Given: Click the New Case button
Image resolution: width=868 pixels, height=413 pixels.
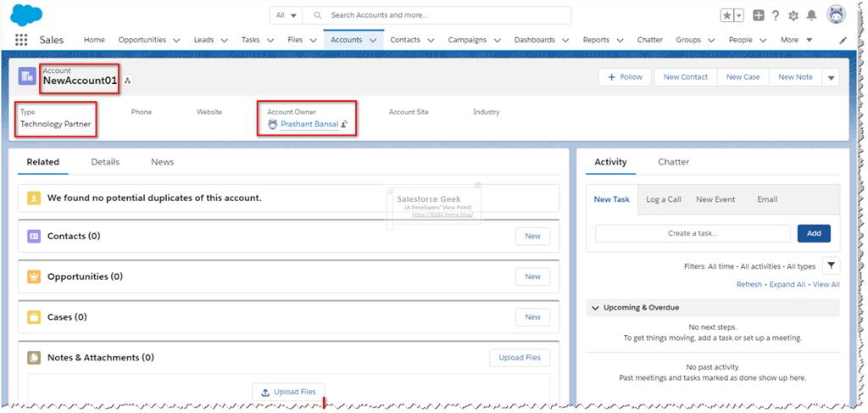Looking at the screenshot, I should click(x=743, y=77).
